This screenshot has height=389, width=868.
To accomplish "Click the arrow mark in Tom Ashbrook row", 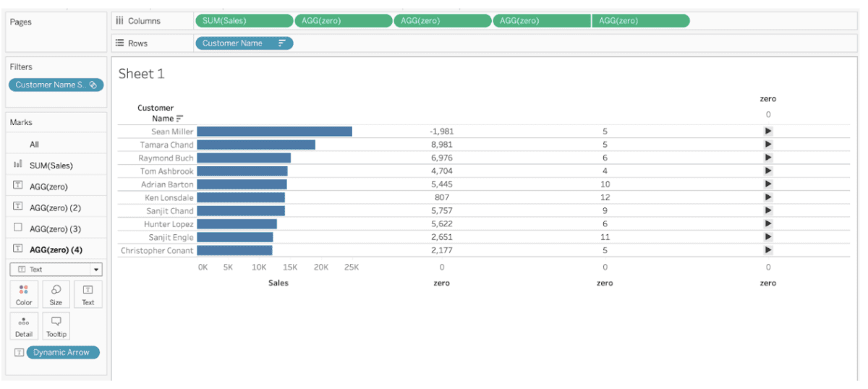I will pos(768,171).
